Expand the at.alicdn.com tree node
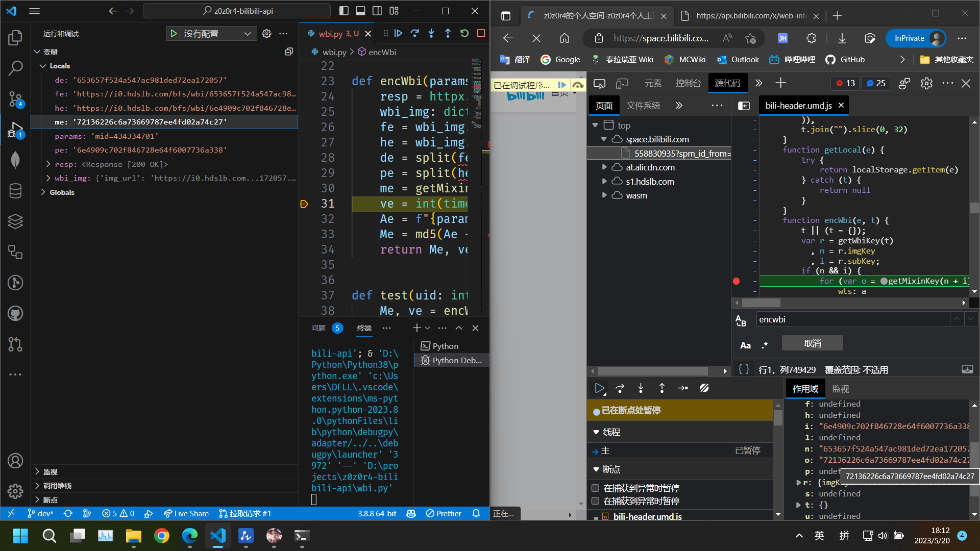Image resolution: width=980 pixels, height=551 pixels. coord(604,167)
